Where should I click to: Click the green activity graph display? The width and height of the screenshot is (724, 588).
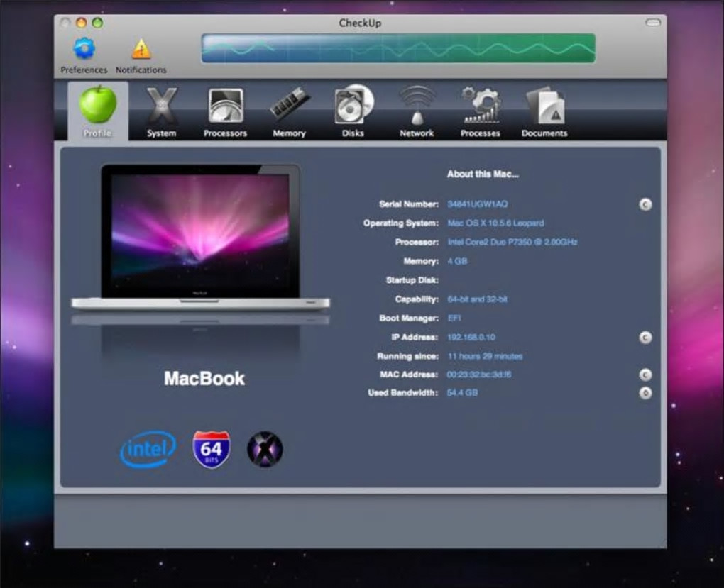click(398, 48)
